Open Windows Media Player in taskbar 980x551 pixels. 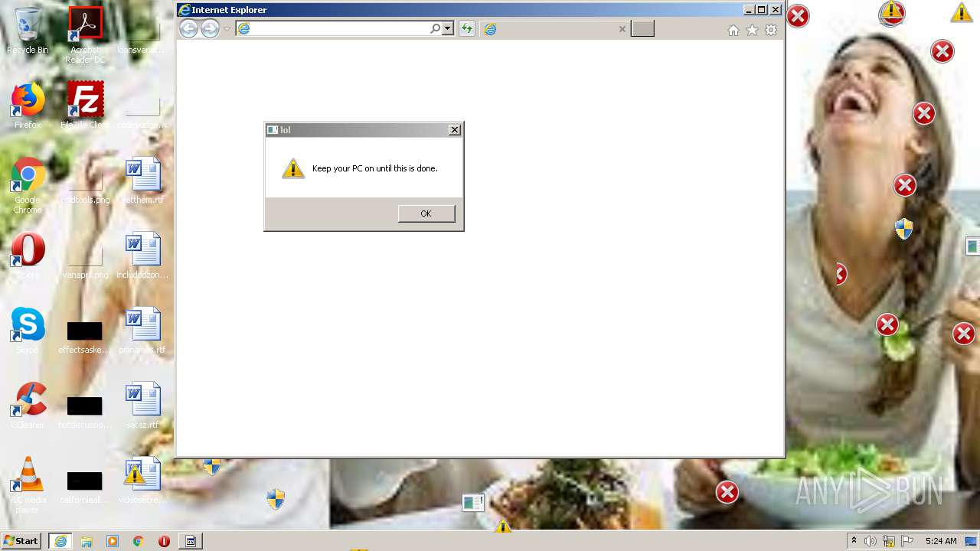pyautogui.click(x=113, y=541)
